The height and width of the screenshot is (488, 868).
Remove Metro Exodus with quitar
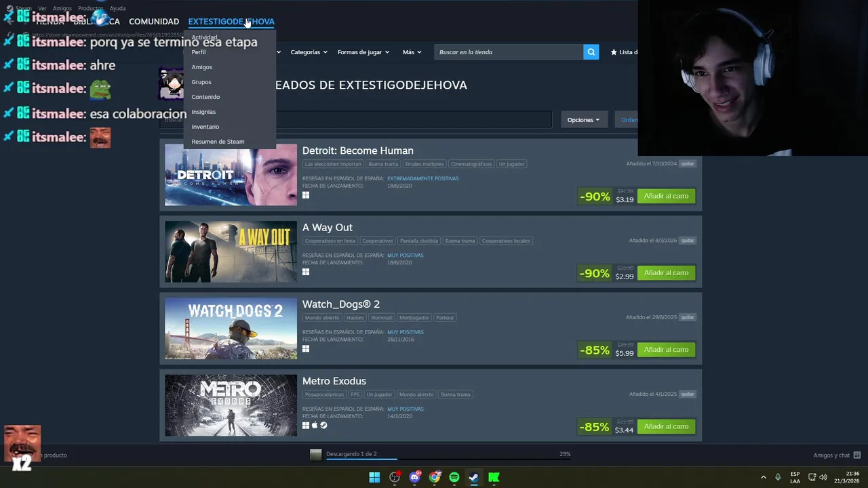pos(688,394)
